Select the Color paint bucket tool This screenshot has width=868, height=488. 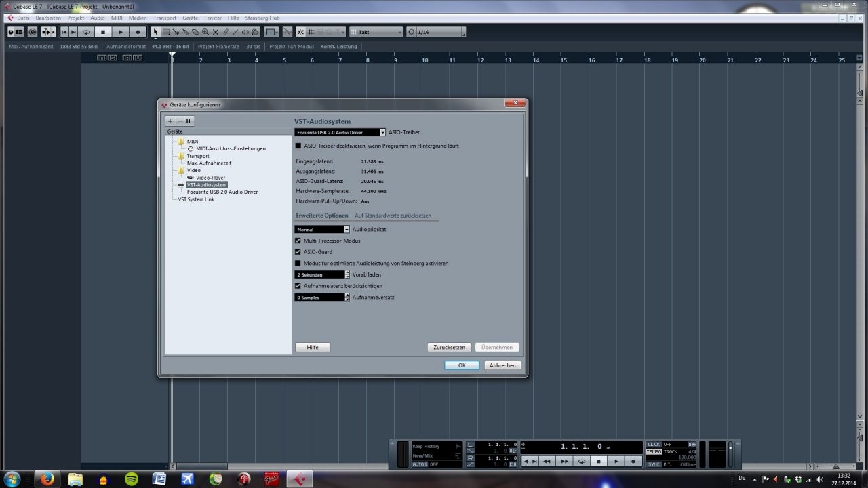256,32
